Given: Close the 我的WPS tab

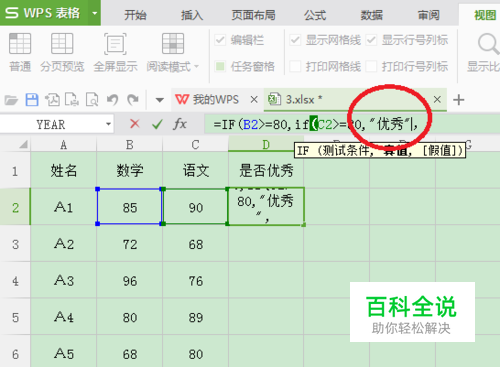Looking at the screenshot, I should click(x=254, y=99).
